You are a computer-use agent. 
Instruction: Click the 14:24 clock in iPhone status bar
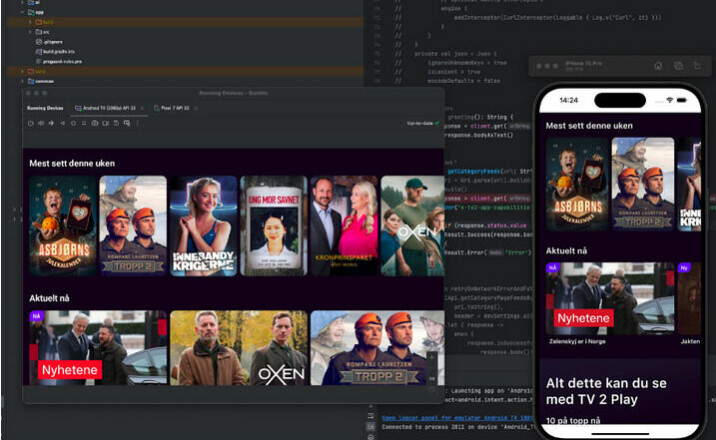pos(569,100)
